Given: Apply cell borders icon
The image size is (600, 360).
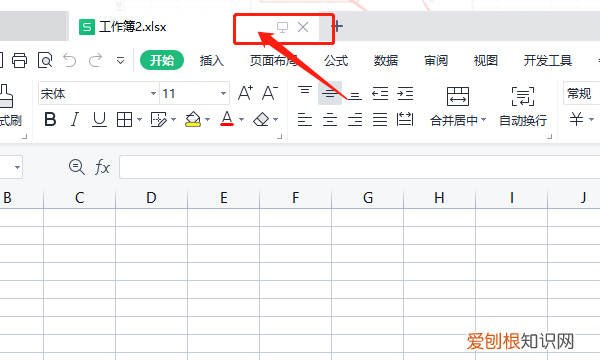Looking at the screenshot, I should pos(124,120).
